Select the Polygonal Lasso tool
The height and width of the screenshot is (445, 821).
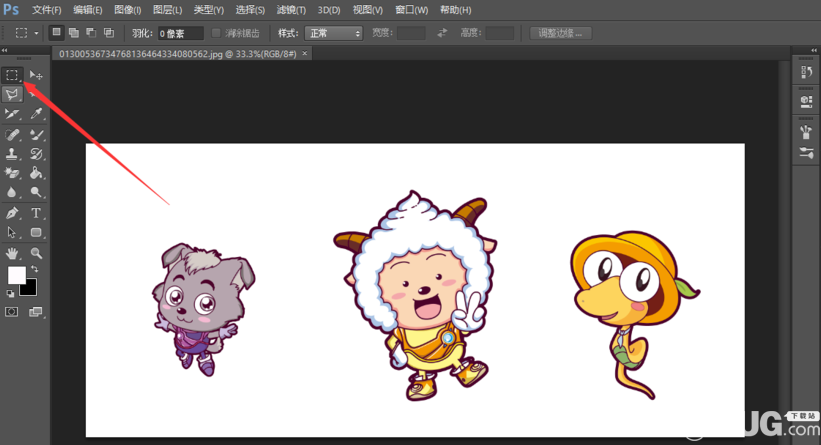pyautogui.click(x=12, y=95)
